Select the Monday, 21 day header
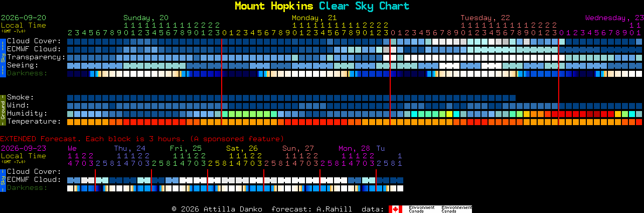Screen dimensions: 644x213 pyautogui.click(x=314, y=18)
